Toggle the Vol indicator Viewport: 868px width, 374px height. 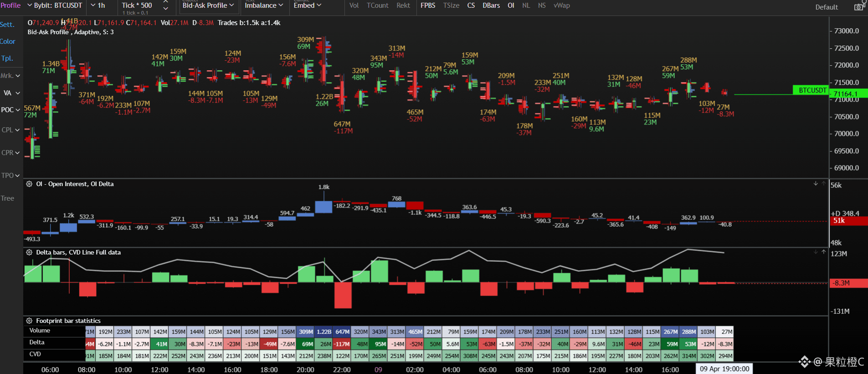coord(354,5)
